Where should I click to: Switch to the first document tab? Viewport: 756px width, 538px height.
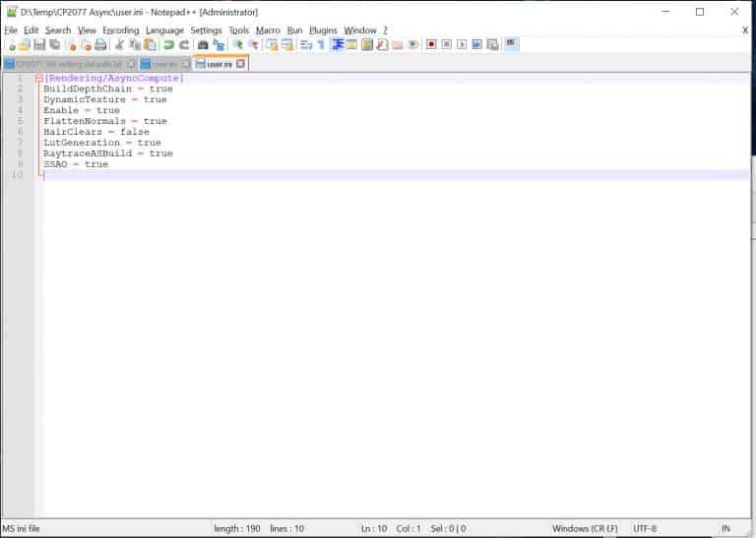pos(65,64)
